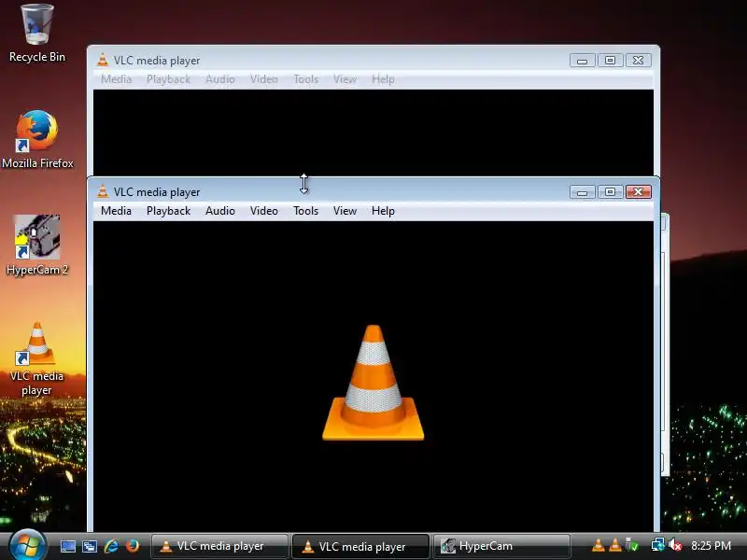Open Tools menu in background VLC window

305,79
